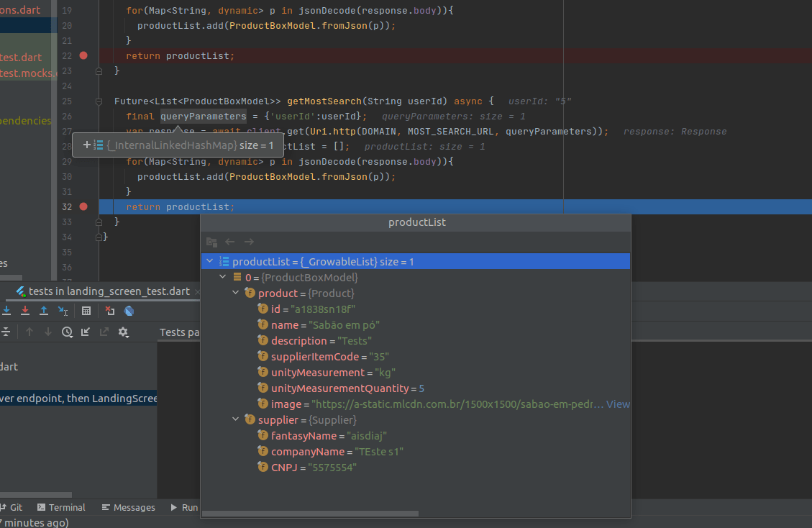Expand the _InternalLinkedHashMap tooltip with plus
Viewport: 812px width, 528px height.
(x=87, y=145)
